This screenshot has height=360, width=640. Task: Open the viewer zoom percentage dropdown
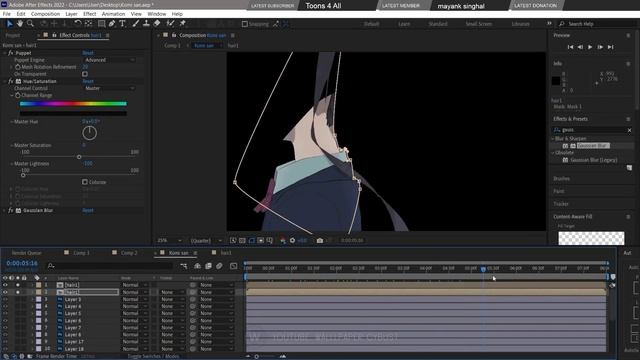tap(169, 241)
